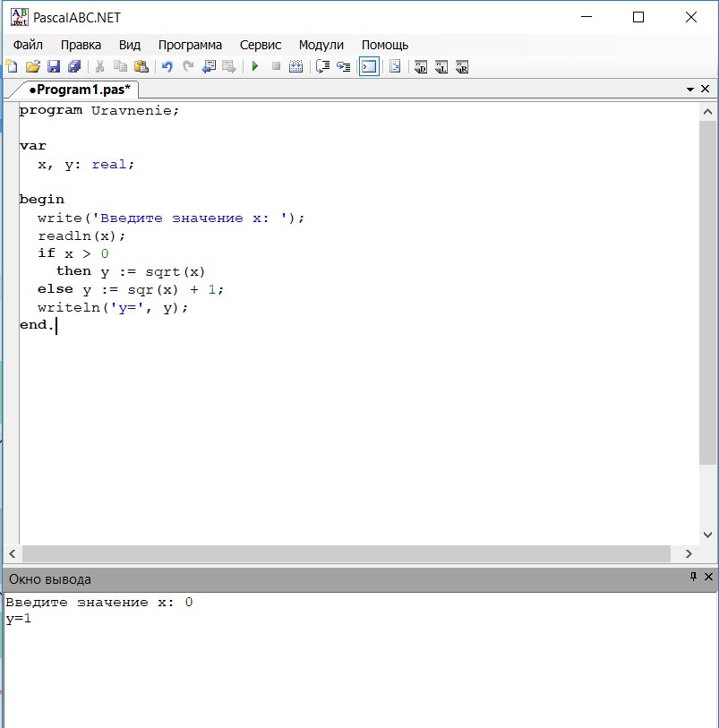The image size is (719, 728).
Task: Open the Программа menu
Action: [x=190, y=45]
